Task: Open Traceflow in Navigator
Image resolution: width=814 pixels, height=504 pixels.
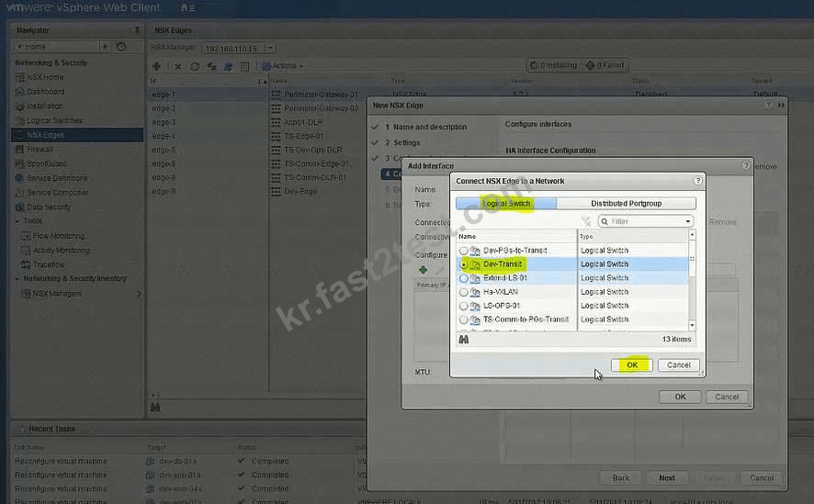Action: pos(49,265)
